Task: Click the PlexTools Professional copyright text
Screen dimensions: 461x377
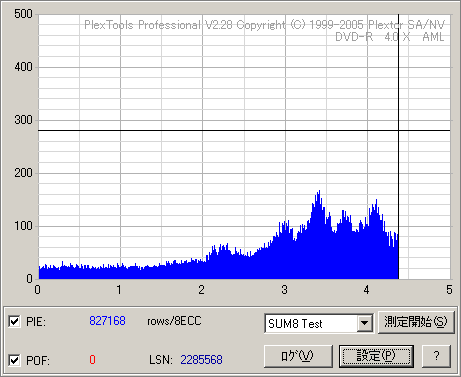Action: 264,25
